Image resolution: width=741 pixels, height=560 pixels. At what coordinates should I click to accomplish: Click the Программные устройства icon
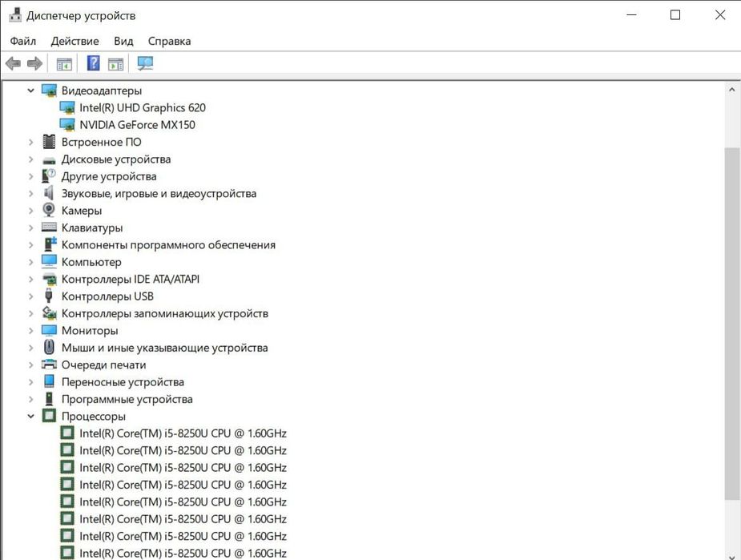click(x=49, y=399)
